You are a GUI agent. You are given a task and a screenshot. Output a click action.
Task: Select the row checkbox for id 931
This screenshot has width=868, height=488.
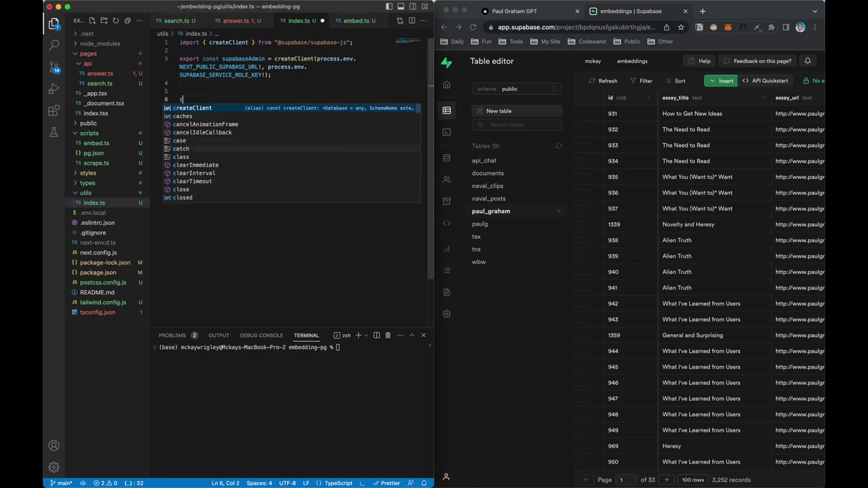(583, 114)
